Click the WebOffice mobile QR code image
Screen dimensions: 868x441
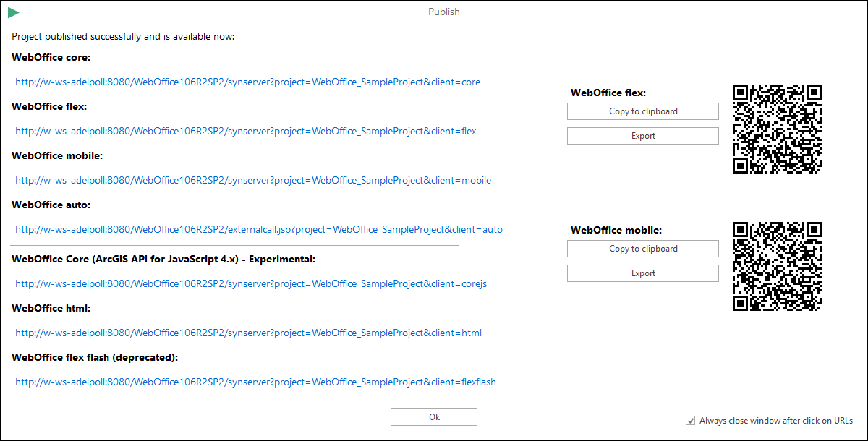tap(776, 267)
